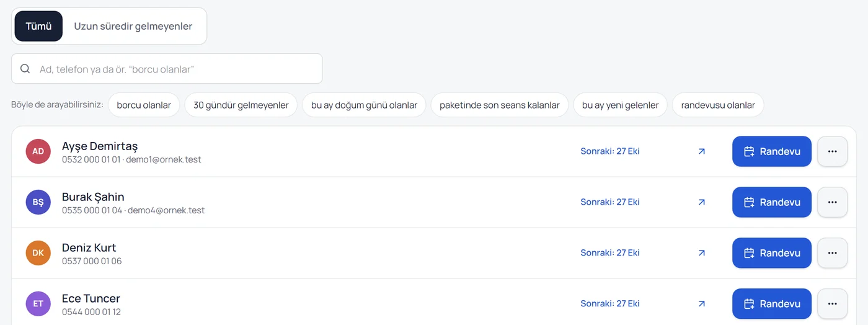Open more options menu for Deniz Kurt
The image size is (868, 325).
[x=833, y=253]
